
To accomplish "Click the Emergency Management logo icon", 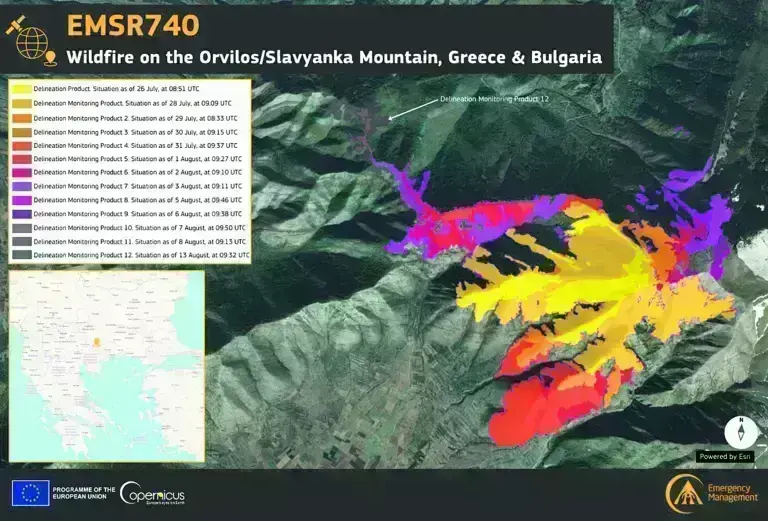I will pos(685,494).
